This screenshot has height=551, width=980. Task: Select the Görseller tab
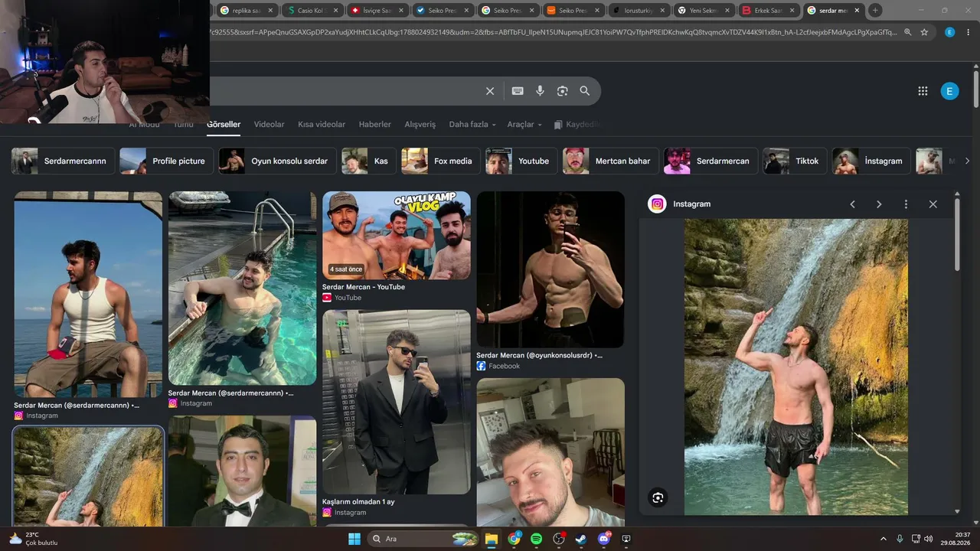pos(224,125)
